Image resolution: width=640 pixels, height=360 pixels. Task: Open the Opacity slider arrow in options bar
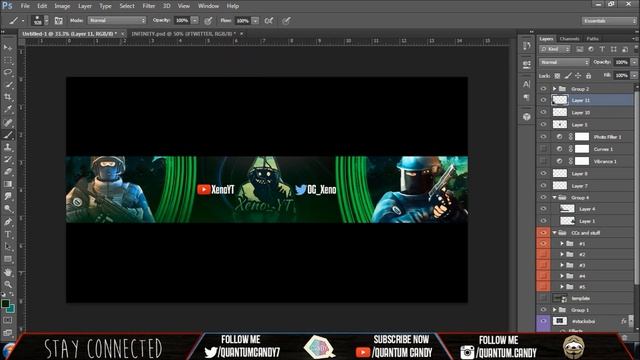(x=195, y=20)
